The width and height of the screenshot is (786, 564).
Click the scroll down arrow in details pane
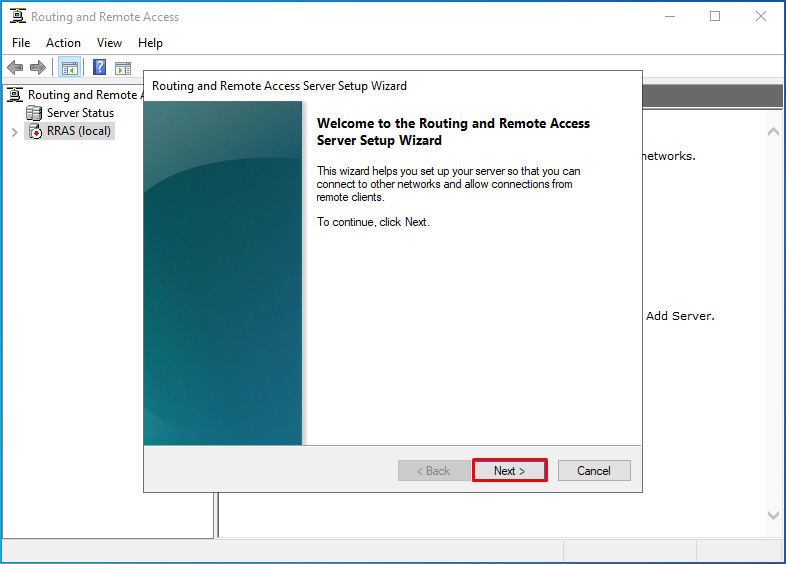[x=773, y=515]
